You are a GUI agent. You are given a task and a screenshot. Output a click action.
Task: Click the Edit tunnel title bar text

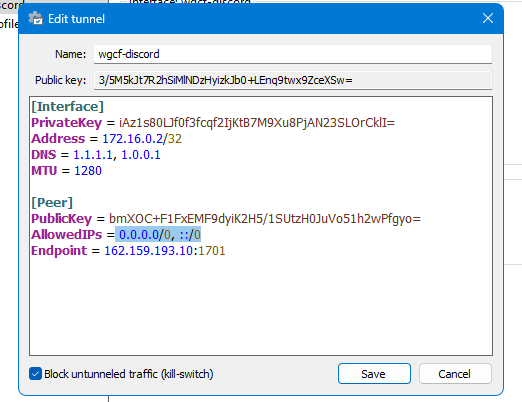coord(76,19)
